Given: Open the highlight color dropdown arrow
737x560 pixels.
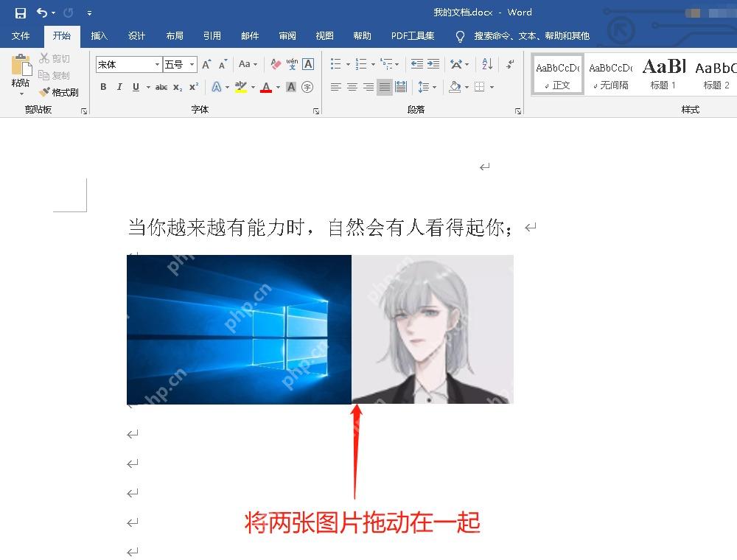Looking at the screenshot, I should click(253, 88).
